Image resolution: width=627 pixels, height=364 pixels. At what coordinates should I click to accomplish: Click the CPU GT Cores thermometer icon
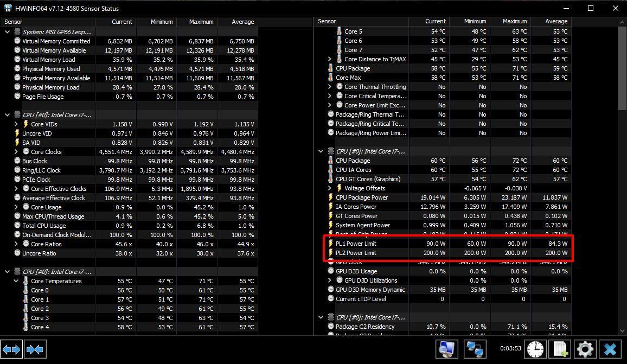click(x=331, y=179)
